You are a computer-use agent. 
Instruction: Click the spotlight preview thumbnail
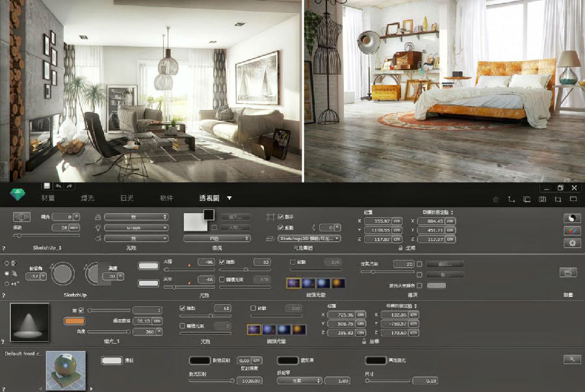29,322
